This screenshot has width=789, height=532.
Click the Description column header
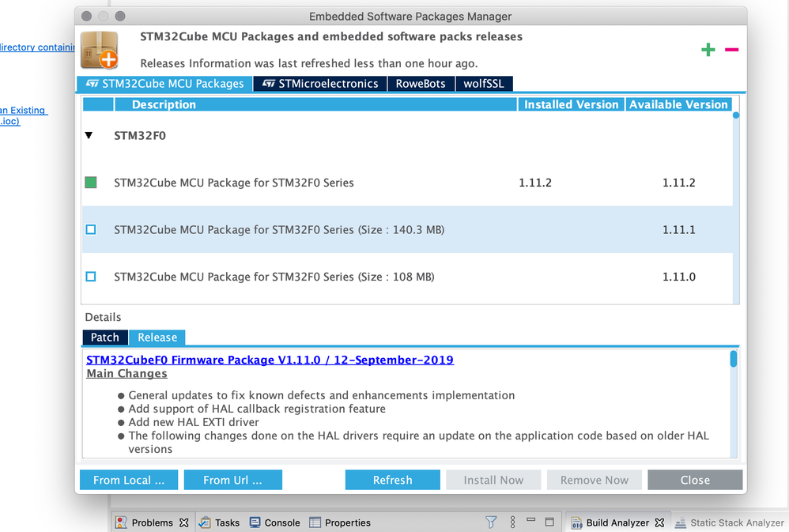(316, 104)
